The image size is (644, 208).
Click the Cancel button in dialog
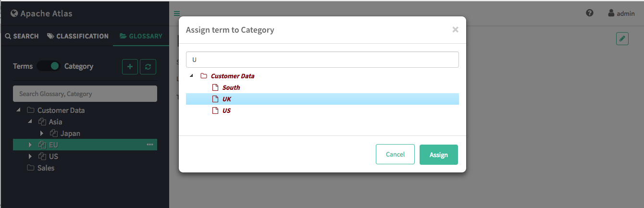tap(395, 154)
